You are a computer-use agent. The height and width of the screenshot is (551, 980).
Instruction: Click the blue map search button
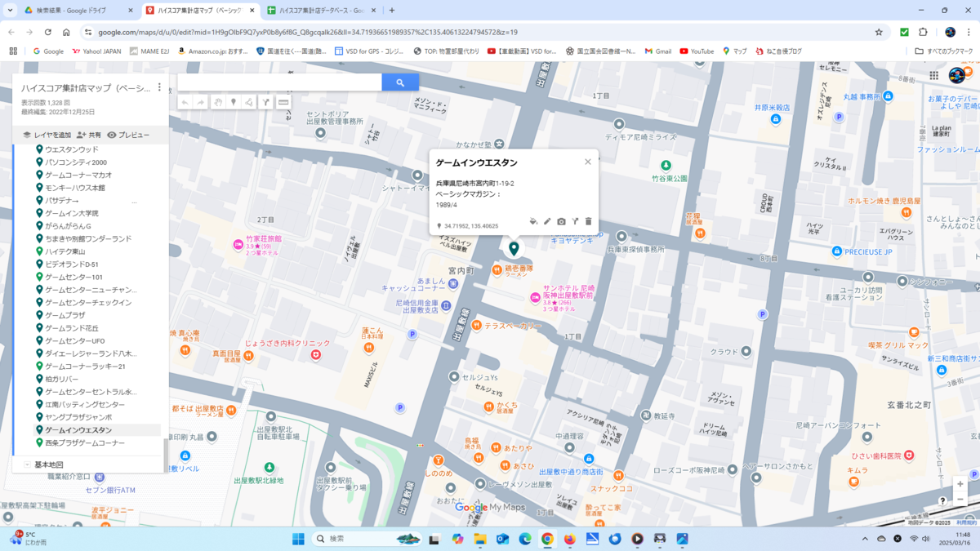[x=400, y=82]
